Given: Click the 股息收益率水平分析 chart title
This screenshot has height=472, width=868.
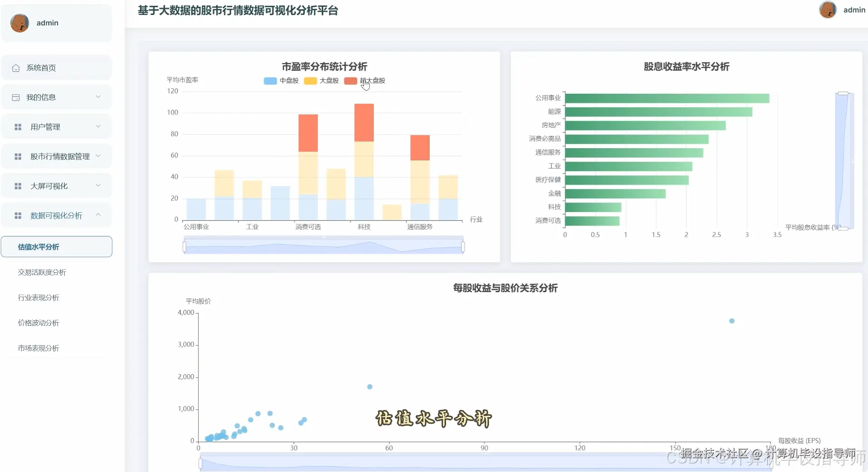Looking at the screenshot, I should 687,67.
